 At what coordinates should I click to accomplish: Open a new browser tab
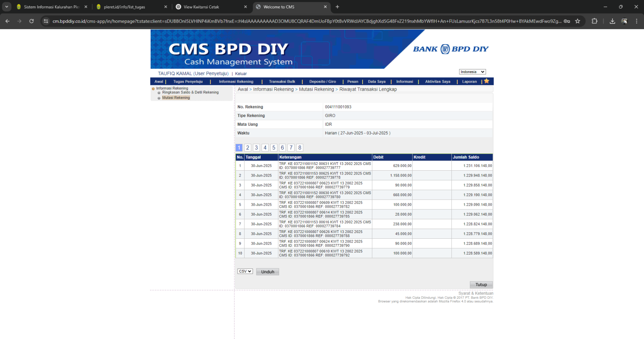(x=337, y=7)
